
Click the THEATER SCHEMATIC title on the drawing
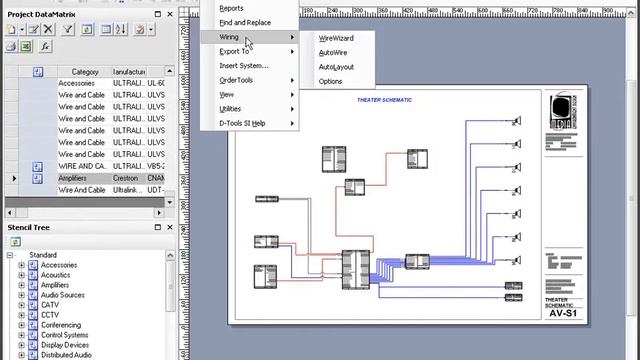coord(384,100)
